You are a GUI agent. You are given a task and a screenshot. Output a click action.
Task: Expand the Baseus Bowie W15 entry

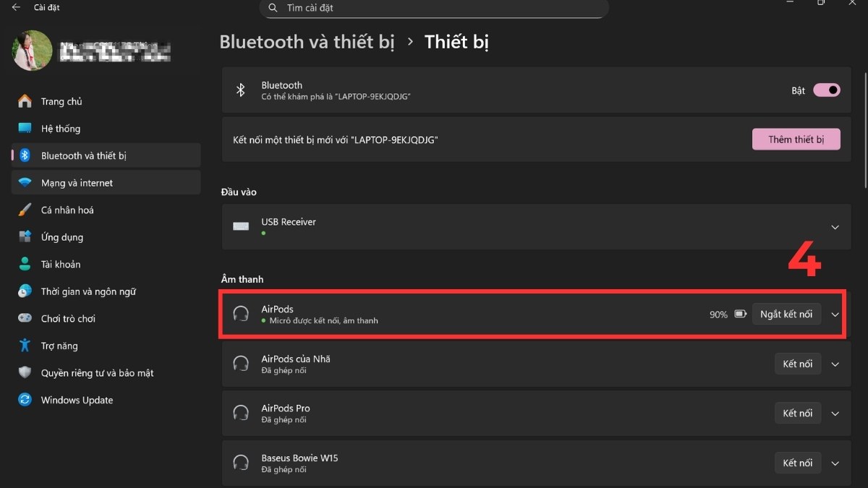(835, 463)
